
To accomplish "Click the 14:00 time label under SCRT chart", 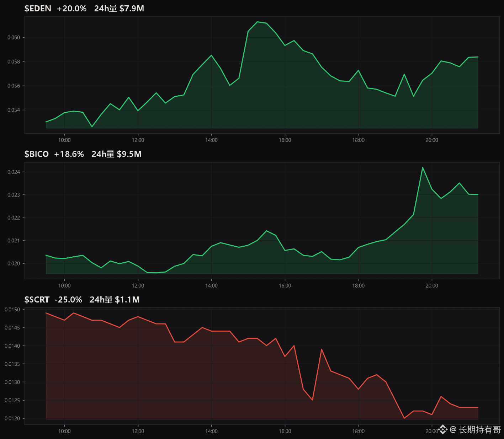I will [211, 431].
